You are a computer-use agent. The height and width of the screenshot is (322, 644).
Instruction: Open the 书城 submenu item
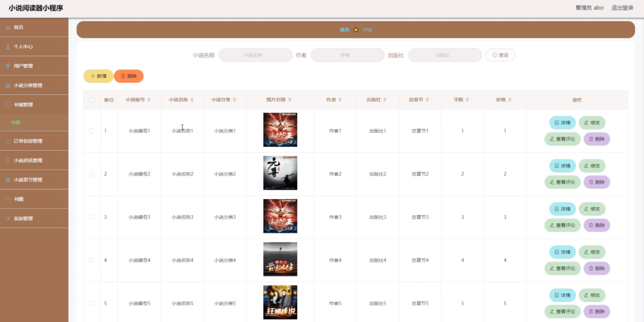click(x=16, y=123)
